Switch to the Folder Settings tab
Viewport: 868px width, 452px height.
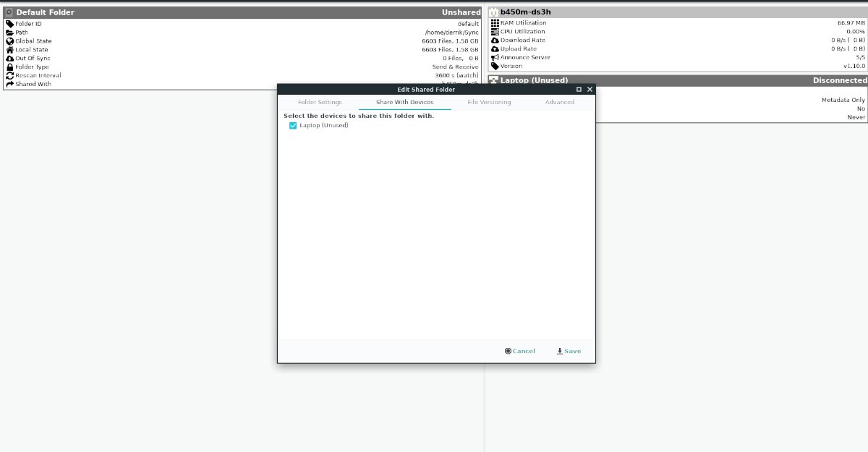pos(320,102)
